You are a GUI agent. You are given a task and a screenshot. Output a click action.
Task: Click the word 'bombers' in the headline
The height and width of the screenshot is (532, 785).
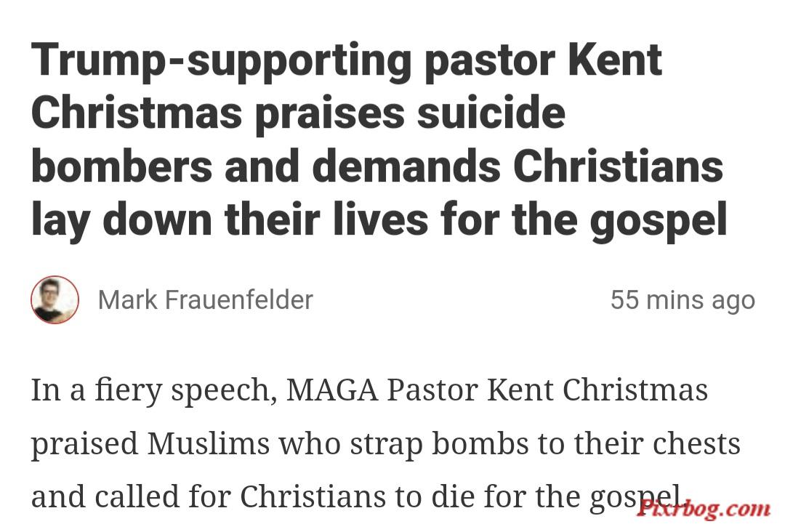tap(121, 166)
